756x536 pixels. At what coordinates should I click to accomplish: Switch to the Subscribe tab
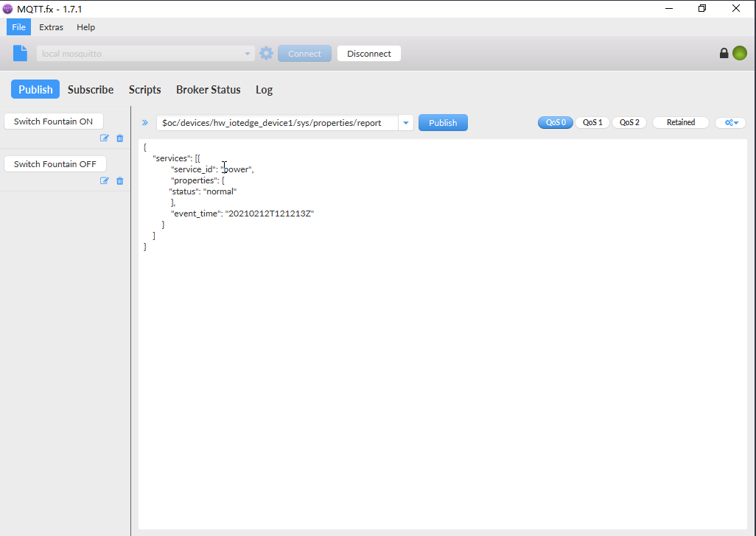click(x=91, y=90)
